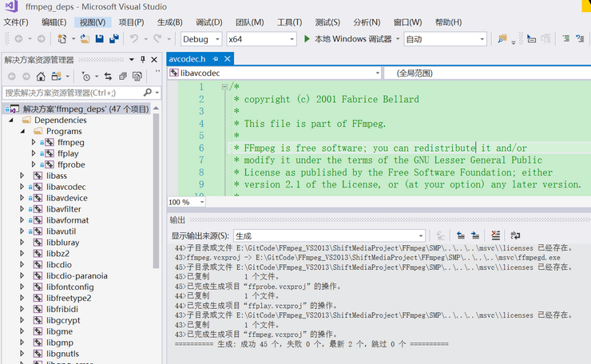The image size is (591, 364).
Task: Open Solution Explorer window position dropdown arrow
Action: coord(132,60)
